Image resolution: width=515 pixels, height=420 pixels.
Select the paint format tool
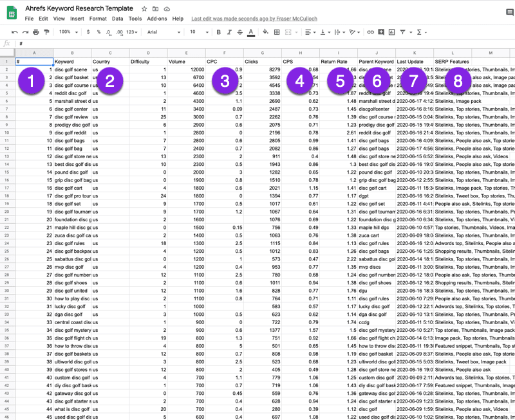[x=46, y=32]
